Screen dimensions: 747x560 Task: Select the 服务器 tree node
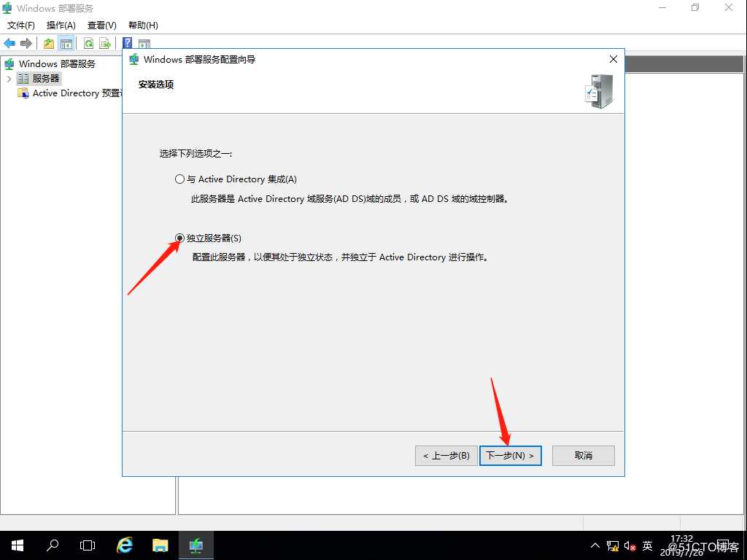click(x=46, y=78)
